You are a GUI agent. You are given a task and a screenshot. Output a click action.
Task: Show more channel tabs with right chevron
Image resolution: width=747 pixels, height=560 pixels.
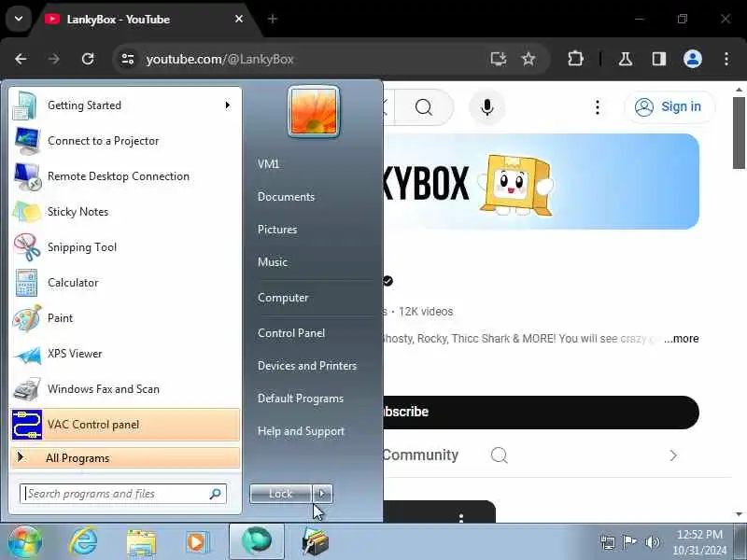(672, 455)
